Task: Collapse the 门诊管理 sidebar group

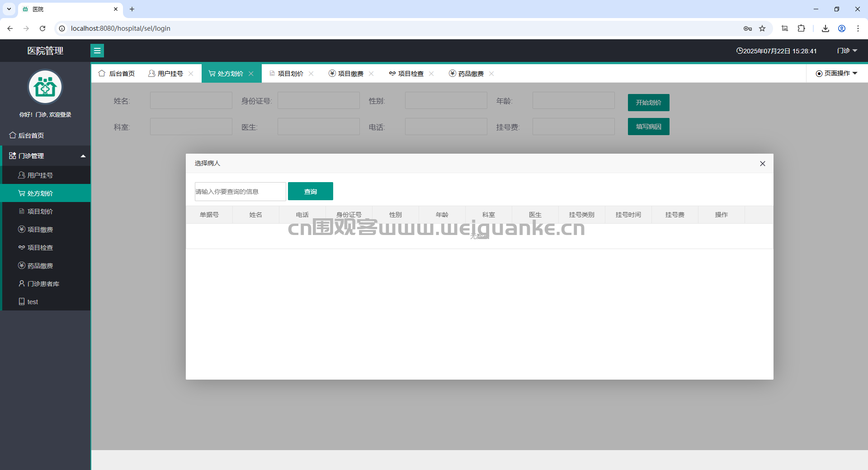Action: (x=45, y=156)
